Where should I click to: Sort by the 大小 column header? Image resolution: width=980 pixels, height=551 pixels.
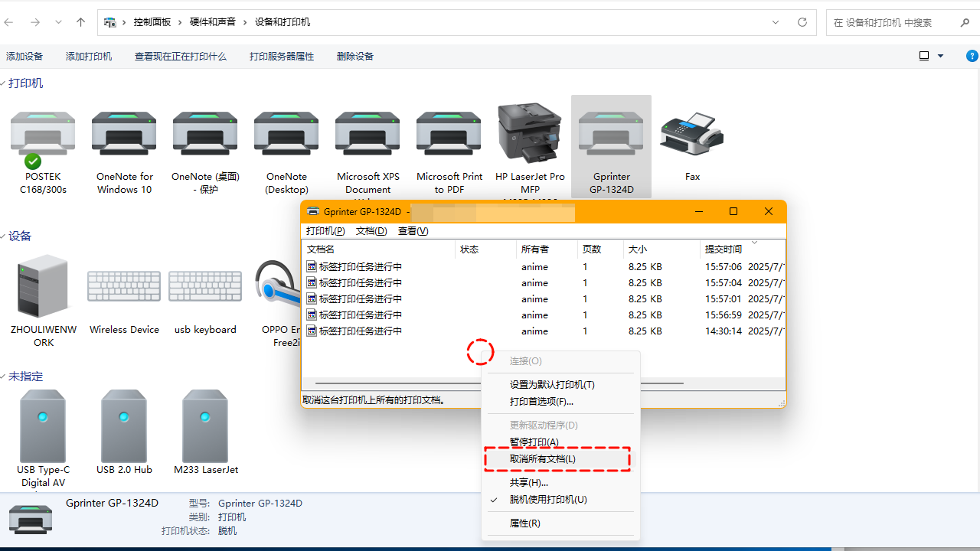(x=661, y=249)
